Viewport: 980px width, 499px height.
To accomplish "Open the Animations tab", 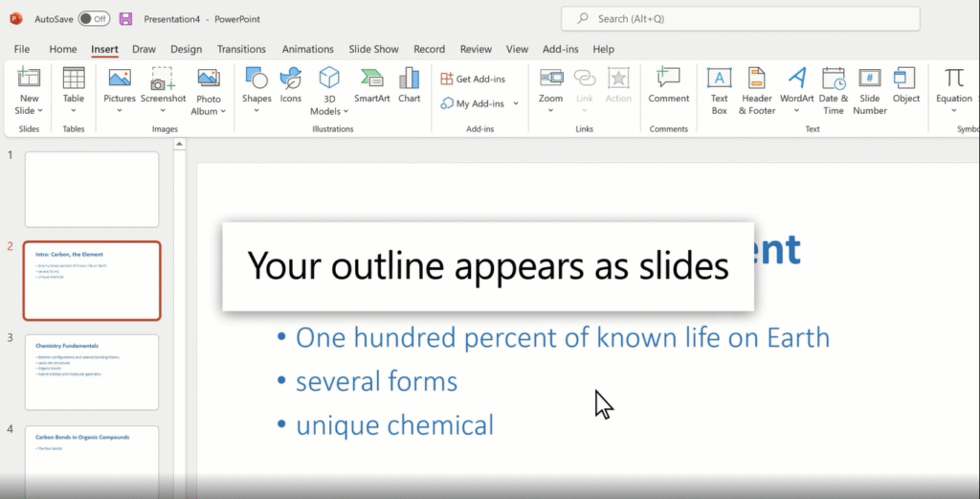I will (307, 49).
